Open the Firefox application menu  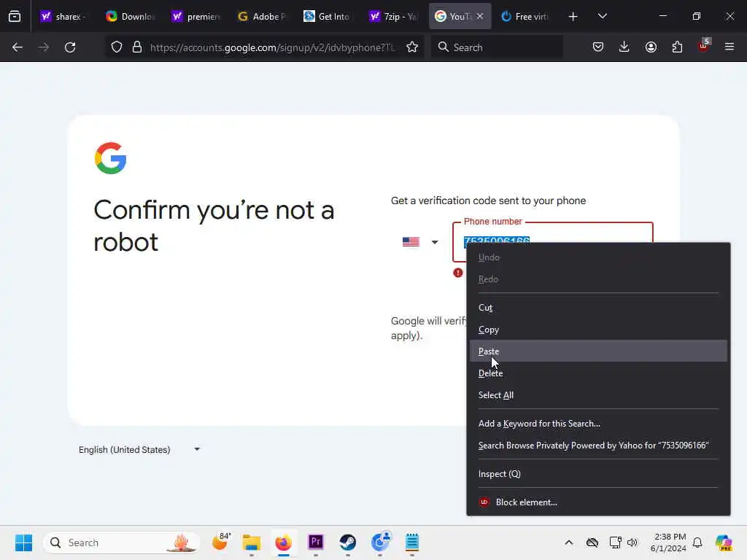(729, 47)
